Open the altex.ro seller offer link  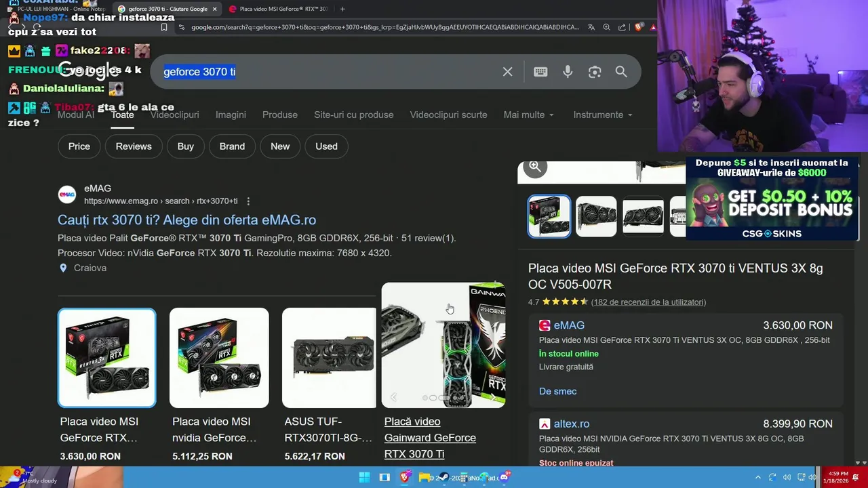tap(572, 424)
